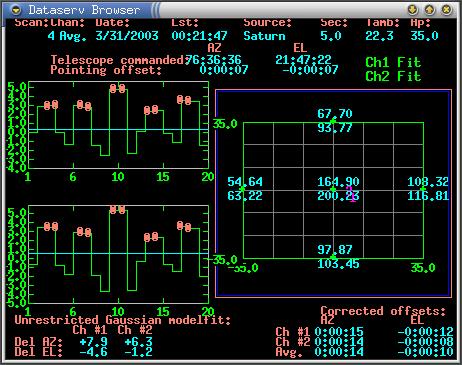This screenshot has height=365, width=462.
Task: Click the down-arrow minimize icon in title bar
Action: [413, 10]
